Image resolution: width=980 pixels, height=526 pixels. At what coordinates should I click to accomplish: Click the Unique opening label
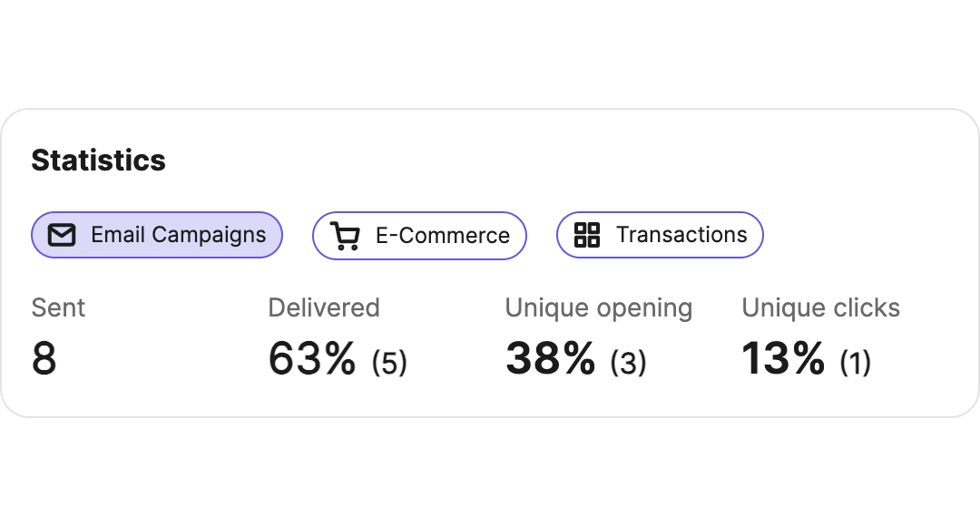599,308
